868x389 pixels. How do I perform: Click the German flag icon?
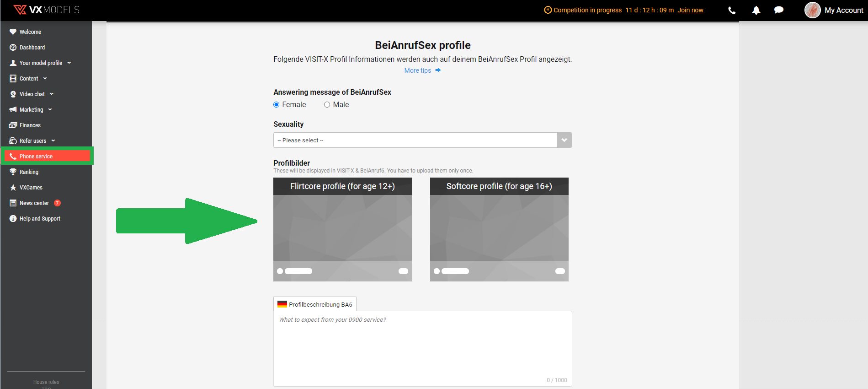tap(282, 304)
